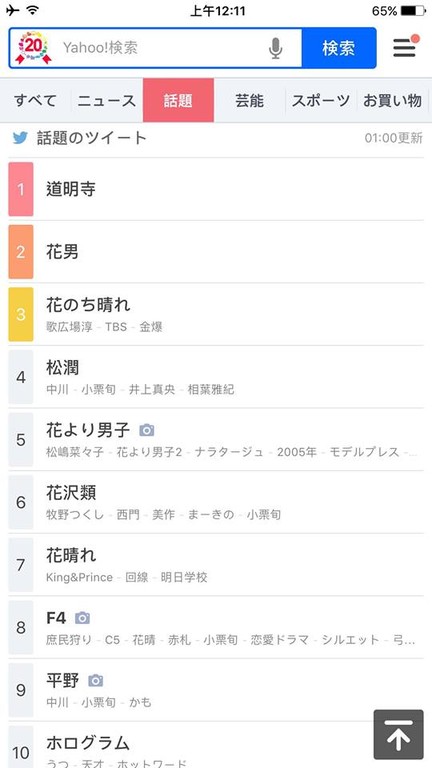Select the すべて tab
This screenshot has height=768, width=432.
tap(35, 100)
